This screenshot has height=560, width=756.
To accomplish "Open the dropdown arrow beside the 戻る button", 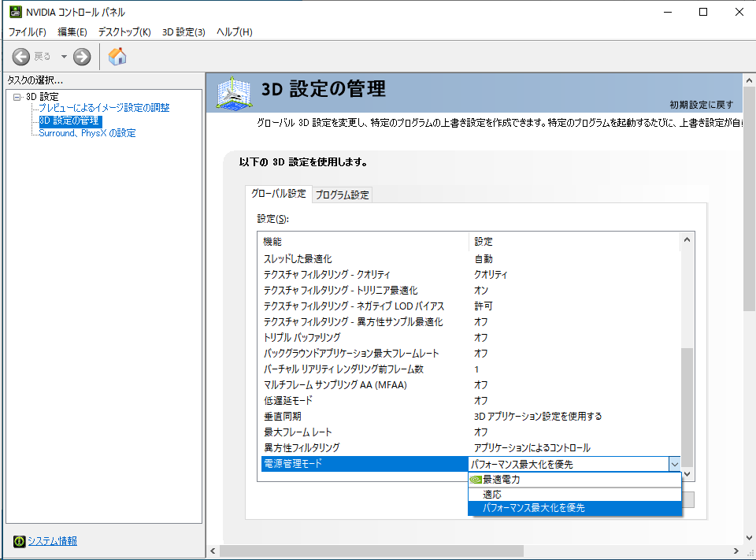I will 63,56.
